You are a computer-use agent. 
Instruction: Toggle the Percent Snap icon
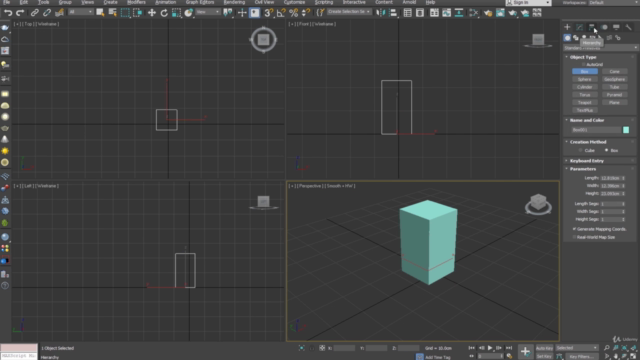pyautogui.click(x=293, y=13)
